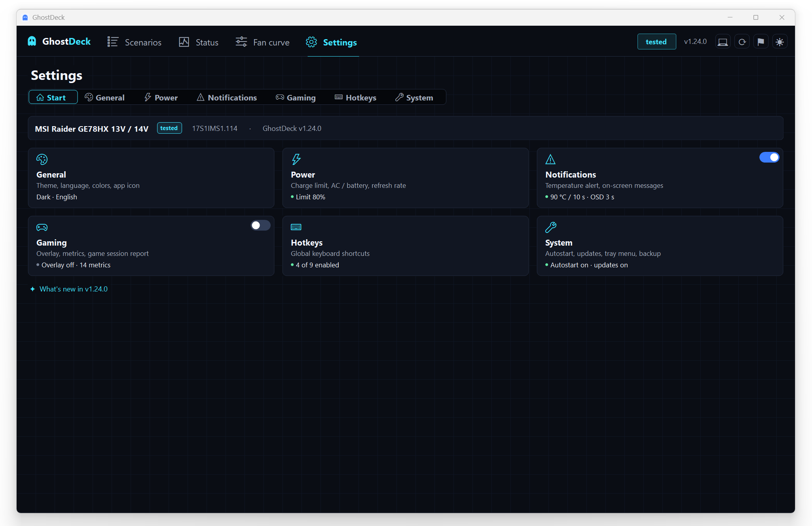Maximize the GhostDeck window
This screenshot has width=812, height=526.
click(x=756, y=17)
